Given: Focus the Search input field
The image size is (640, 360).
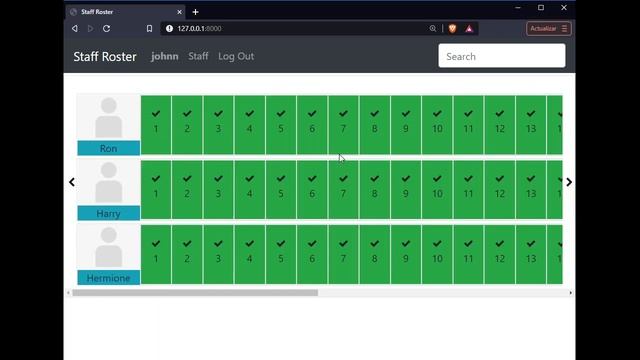Looking at the screenshot, I should pyautogui.click(x=502, y=56).
